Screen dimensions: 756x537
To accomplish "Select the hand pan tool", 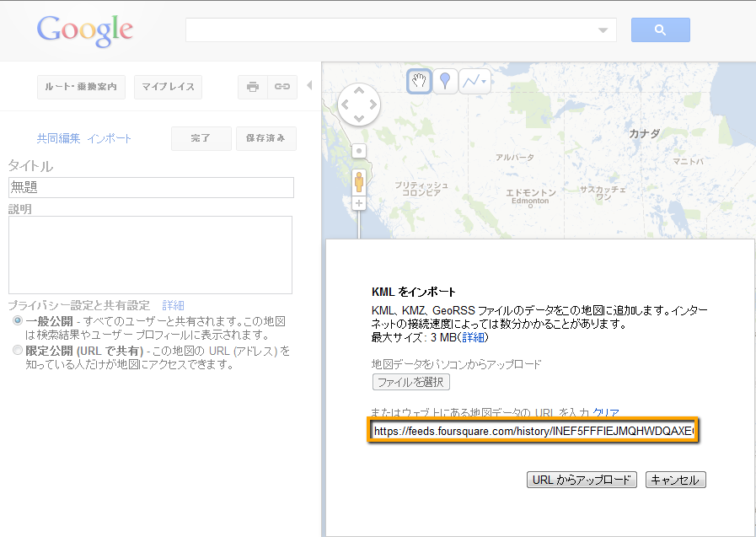I will pos(419,81).
